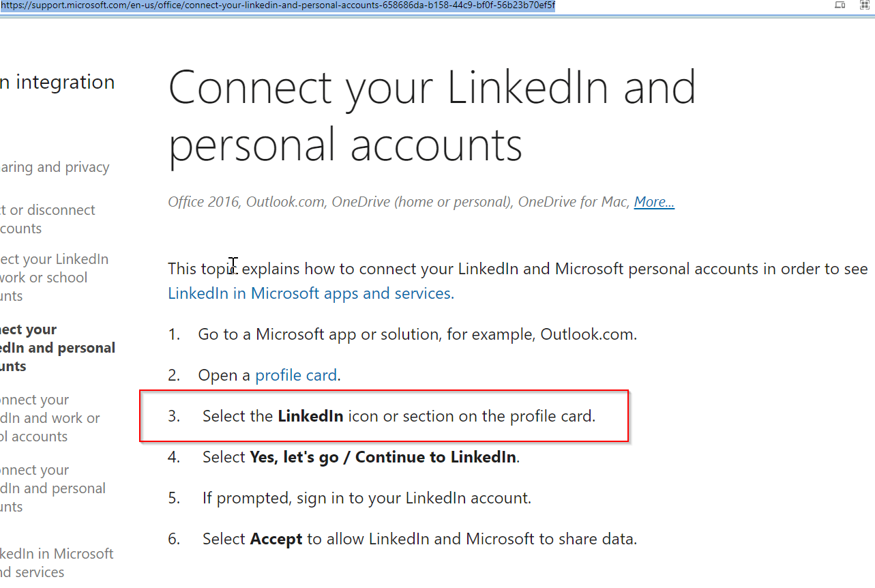The width and height of the screenshot is (875, 588).
Task: Open 't or disconnect accounts' sidebar item
Action: 48,219
